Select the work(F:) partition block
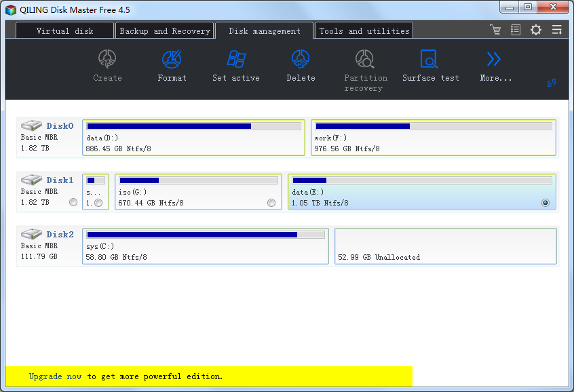Image resolution: width=574 pixels, height=392 pixels. [x=434, y=138]
